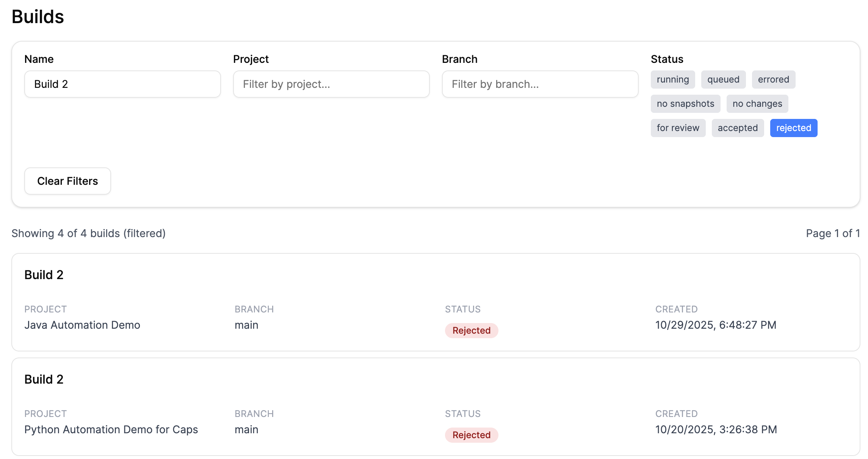Focus the Name filter field

122,84
